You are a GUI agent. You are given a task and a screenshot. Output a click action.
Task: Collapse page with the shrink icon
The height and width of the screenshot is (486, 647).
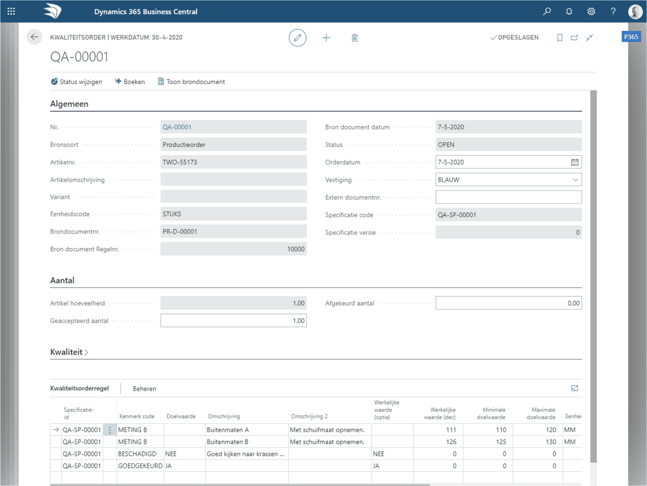pos(590,38)
